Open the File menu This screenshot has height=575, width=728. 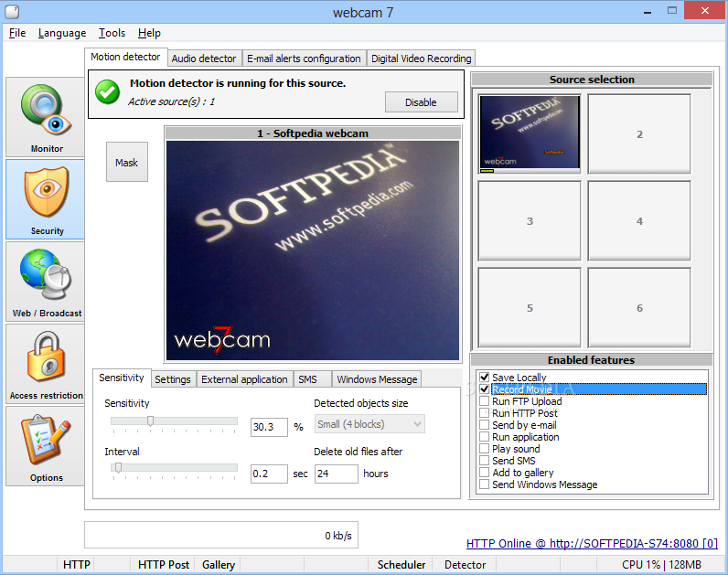[x=17, y=33]
